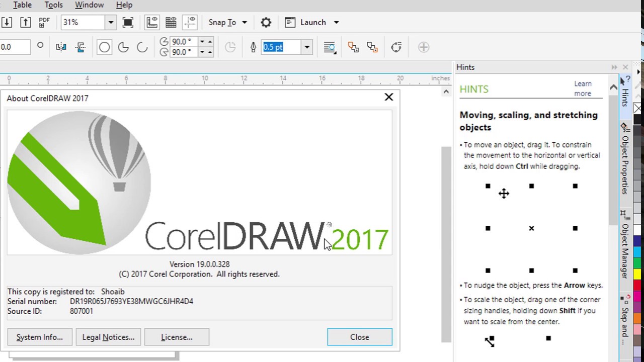Open the Table menu
Screen dimensions: 644x362
click(22, 5)
